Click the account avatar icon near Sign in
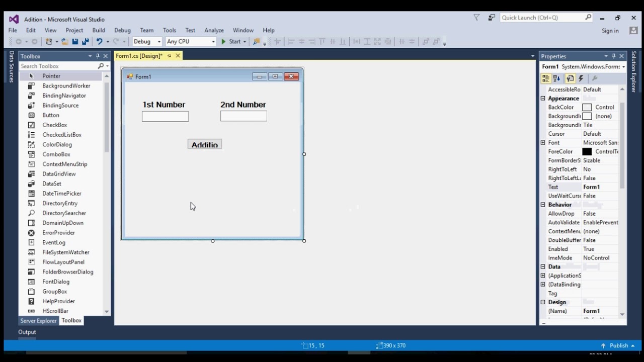Viewport: 644px width, 362px height. (633, 30)
